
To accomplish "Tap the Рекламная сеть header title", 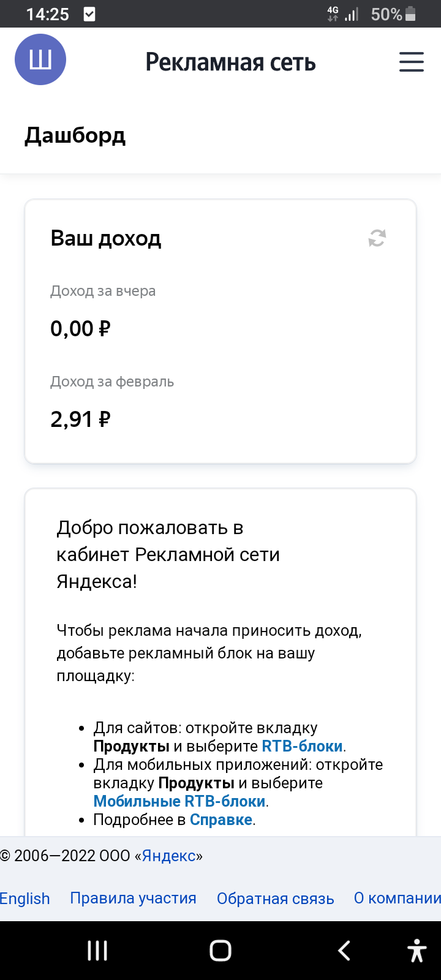I will 230,62.
